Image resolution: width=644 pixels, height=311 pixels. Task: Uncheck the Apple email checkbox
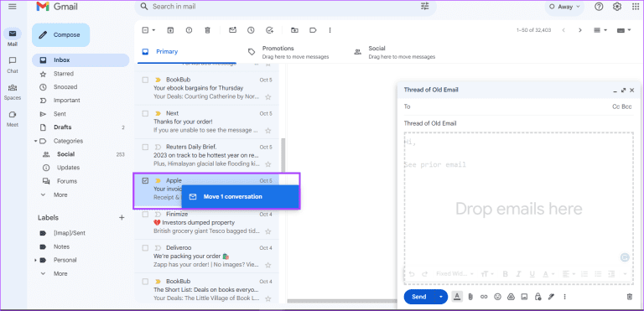145,181
